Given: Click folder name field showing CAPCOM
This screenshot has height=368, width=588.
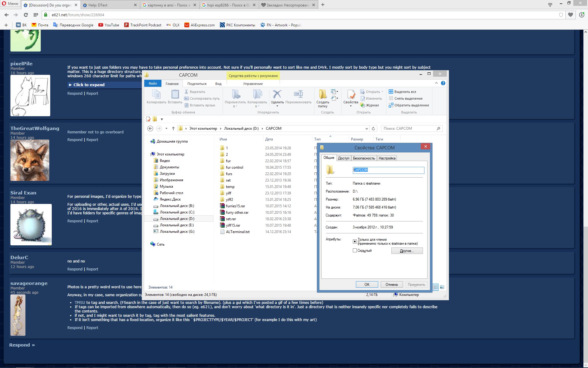Looking at the screenshot, I should tap(388, 170).
